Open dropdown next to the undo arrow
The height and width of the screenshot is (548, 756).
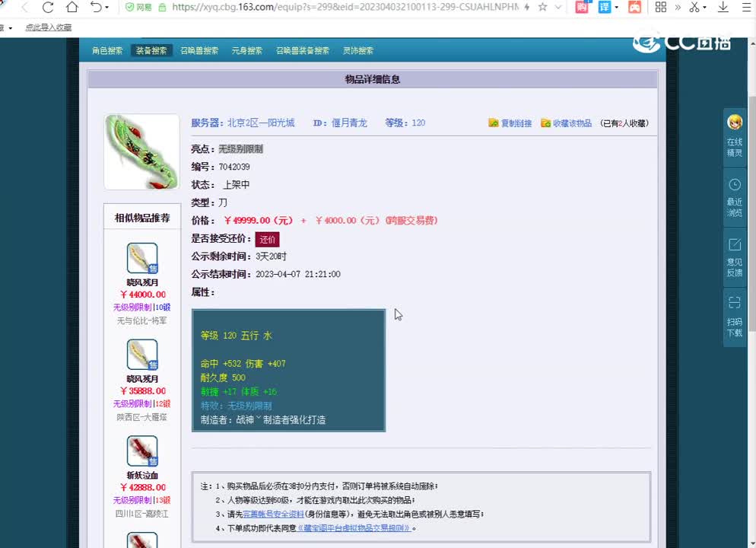point(107,8)
